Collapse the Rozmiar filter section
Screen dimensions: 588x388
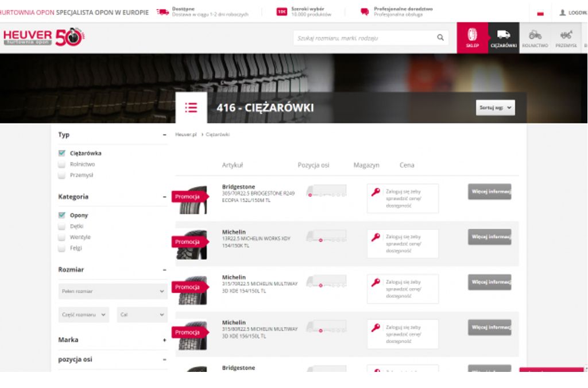(165, 270)
